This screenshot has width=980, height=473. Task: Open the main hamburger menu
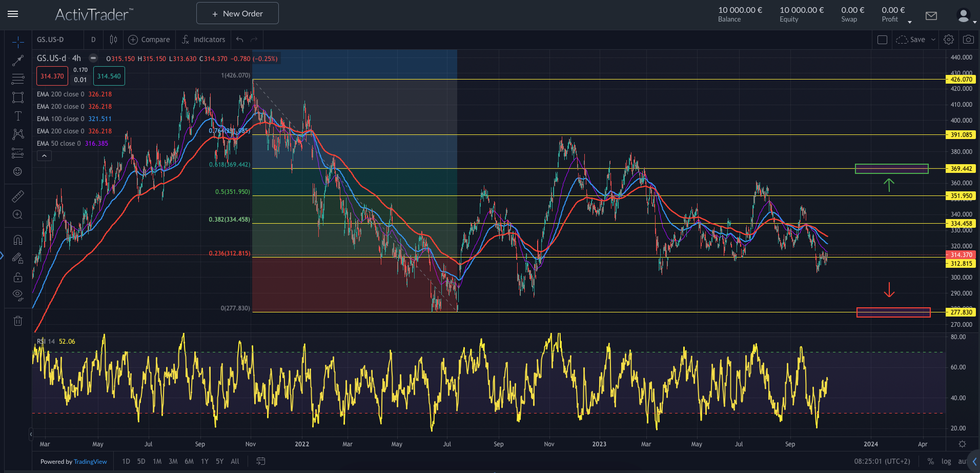coord(13,14)
